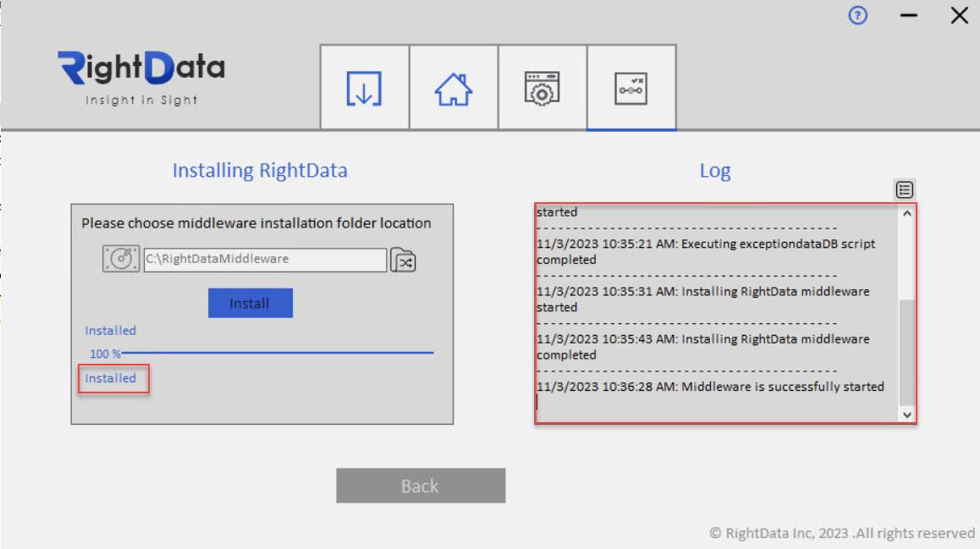Viewport: 980px width, 549px height.
Task: Click the Installed status above the progress bar
Action: click(108, 330)
